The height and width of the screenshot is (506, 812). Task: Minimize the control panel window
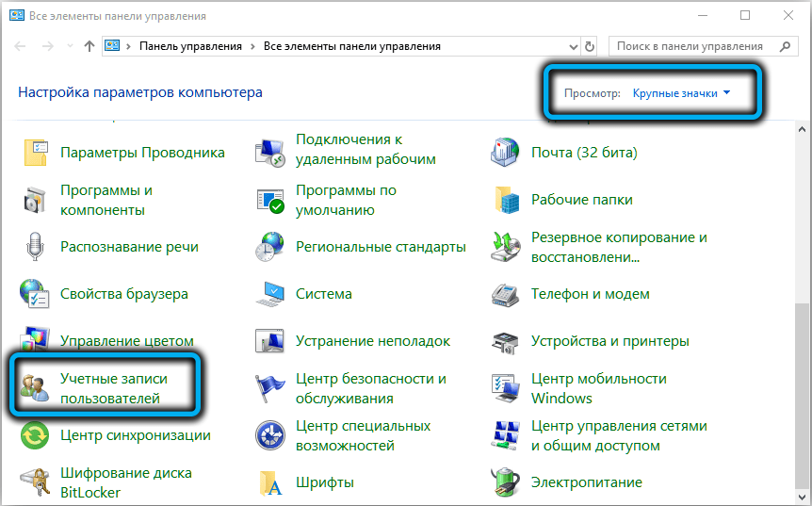702,15
